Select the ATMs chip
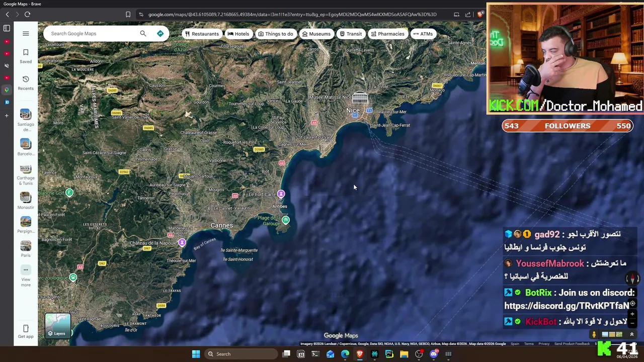 click(423, 34)
